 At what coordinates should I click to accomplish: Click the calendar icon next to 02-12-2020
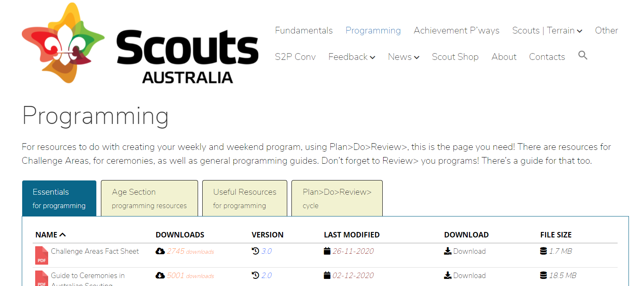coord(327,275)
